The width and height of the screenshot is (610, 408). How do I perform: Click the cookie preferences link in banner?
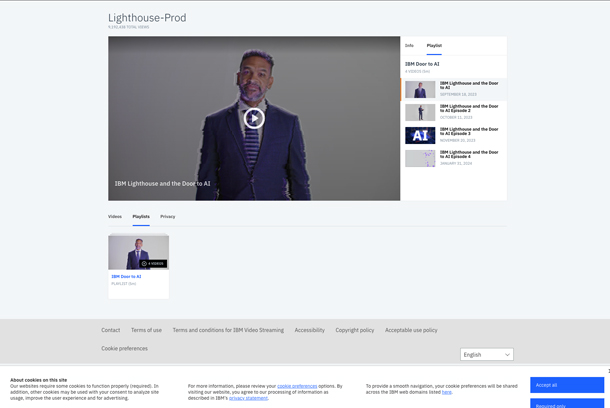[297, 386]
